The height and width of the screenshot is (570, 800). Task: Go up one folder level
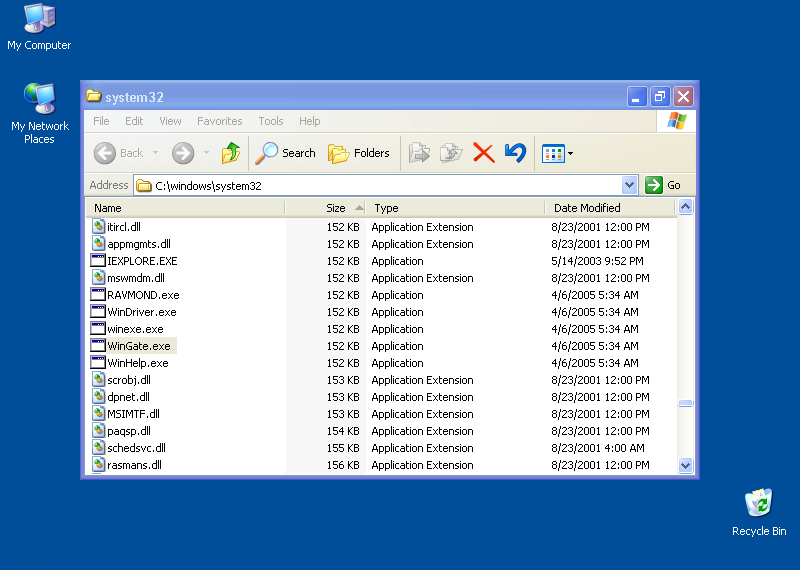[x=231, y=153]
